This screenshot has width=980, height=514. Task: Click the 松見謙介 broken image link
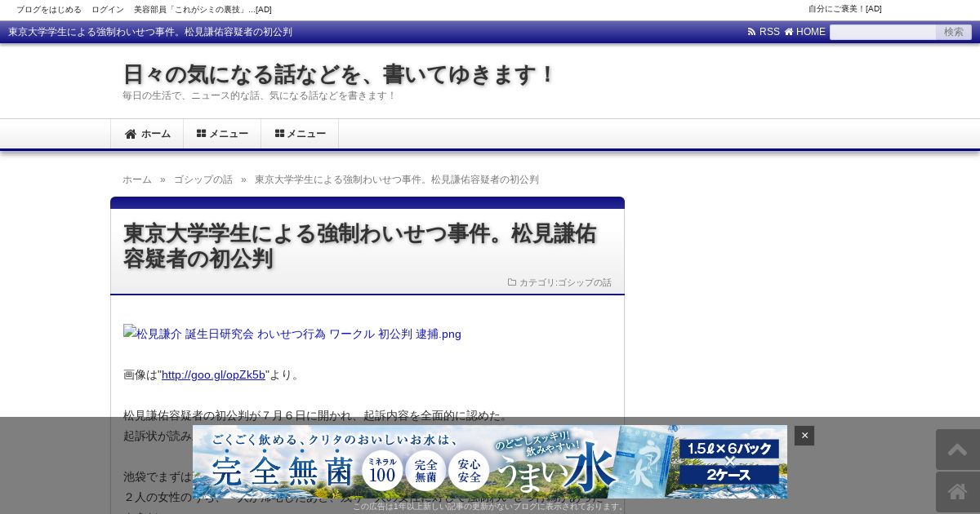click(292, 334)
